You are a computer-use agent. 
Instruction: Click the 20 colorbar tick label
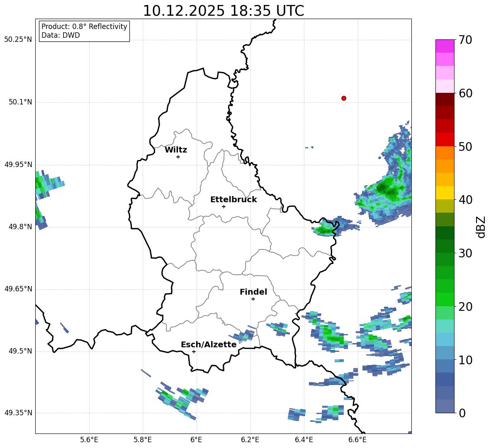click(x=465, y=307)
